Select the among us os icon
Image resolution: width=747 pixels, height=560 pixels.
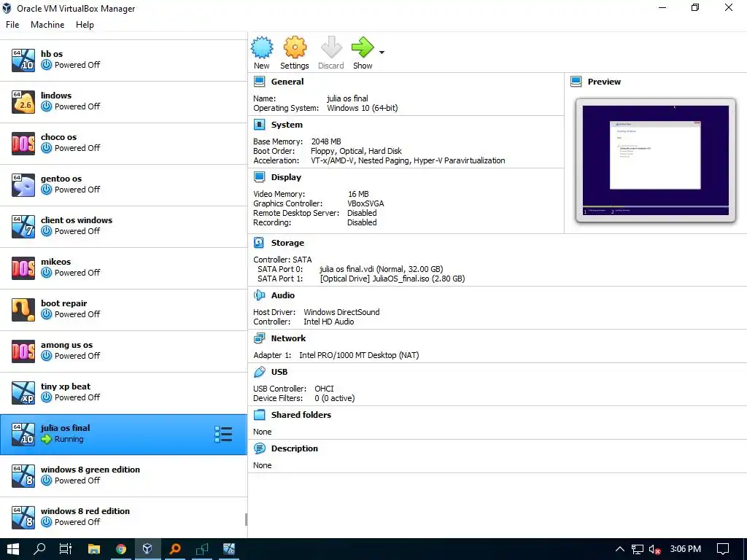pyautogui.click(x=23, y=351)
